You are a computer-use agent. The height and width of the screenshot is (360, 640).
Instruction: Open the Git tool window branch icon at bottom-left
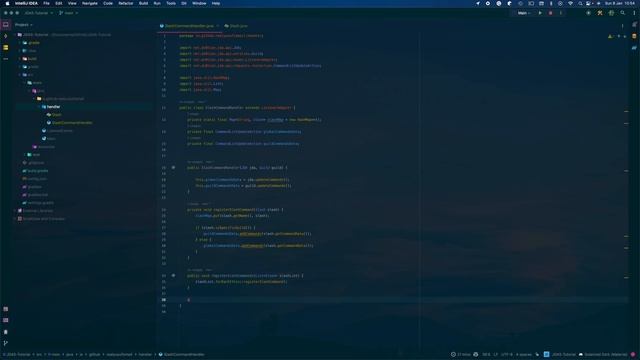6,343
